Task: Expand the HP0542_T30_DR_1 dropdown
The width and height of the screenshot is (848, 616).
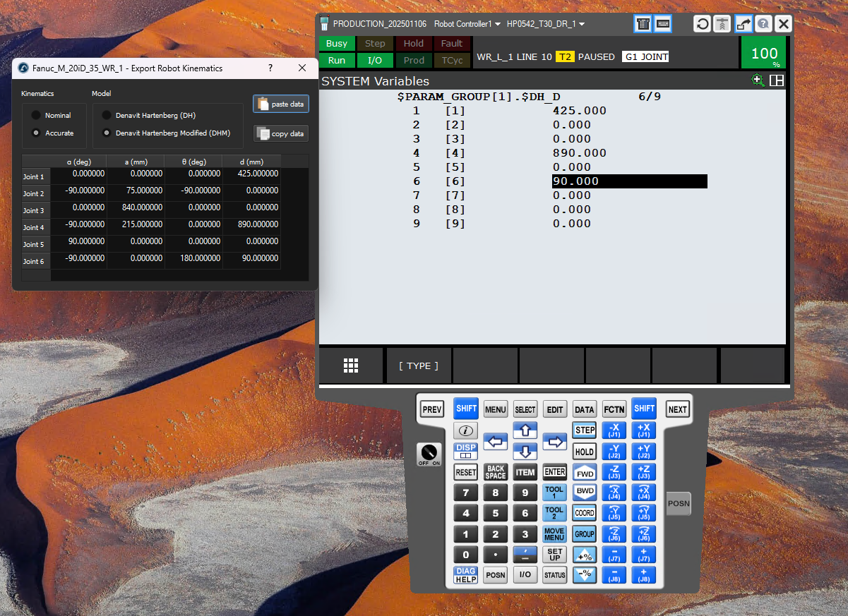Action: pyautogui.click(x=545, y=24)
